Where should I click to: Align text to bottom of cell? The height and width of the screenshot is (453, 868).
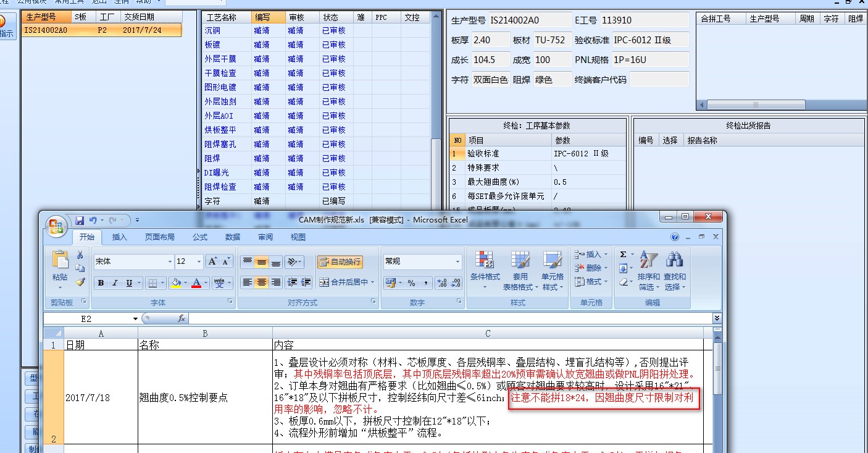tap(276, 261)
